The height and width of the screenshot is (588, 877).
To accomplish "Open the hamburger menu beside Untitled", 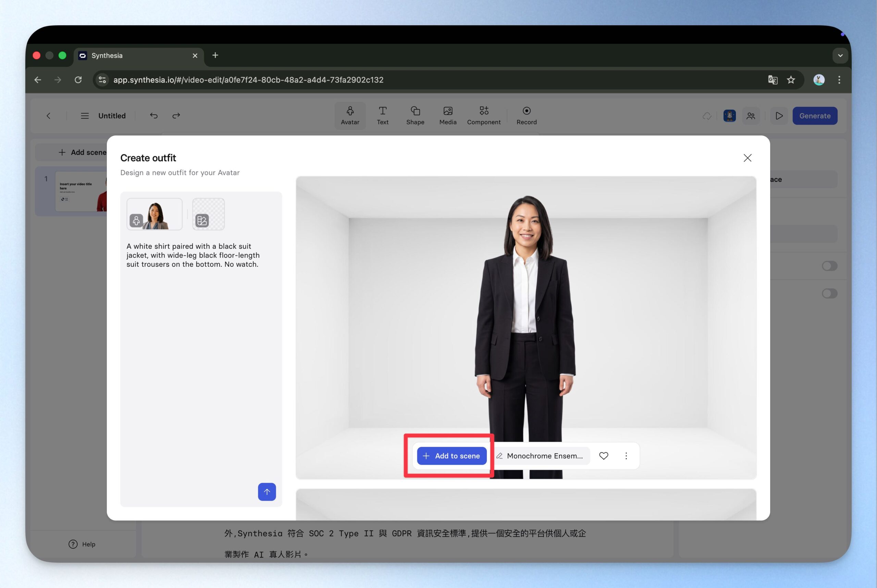I will pyautogui.click(x=85, y=115).
